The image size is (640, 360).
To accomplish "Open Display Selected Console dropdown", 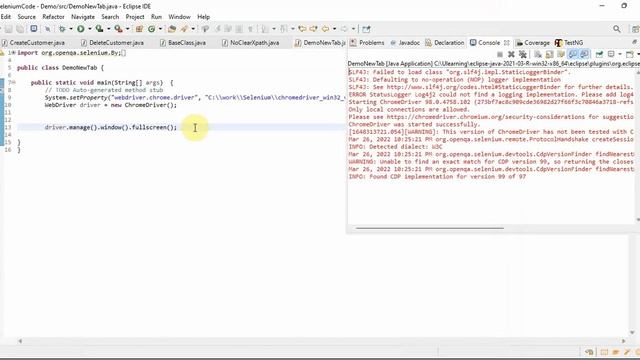I will tap(620, 54).
